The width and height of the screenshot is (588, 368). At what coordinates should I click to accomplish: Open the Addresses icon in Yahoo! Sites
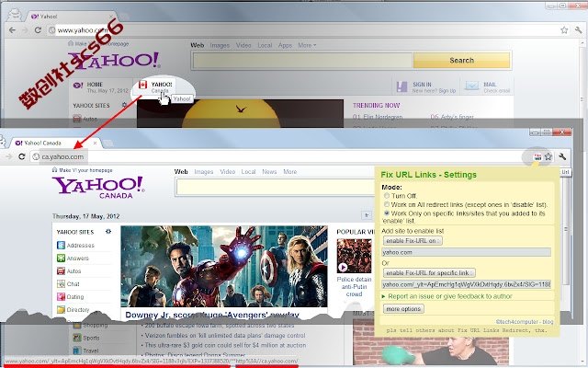click(61, 246)
